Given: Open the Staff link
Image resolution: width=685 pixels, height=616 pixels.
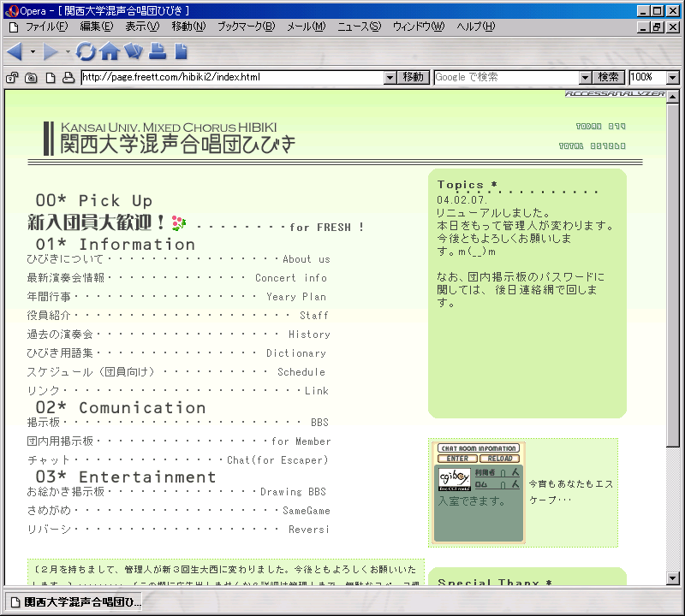Looking at the screenshot, I should pyautogui.click(x=313, y=316).
